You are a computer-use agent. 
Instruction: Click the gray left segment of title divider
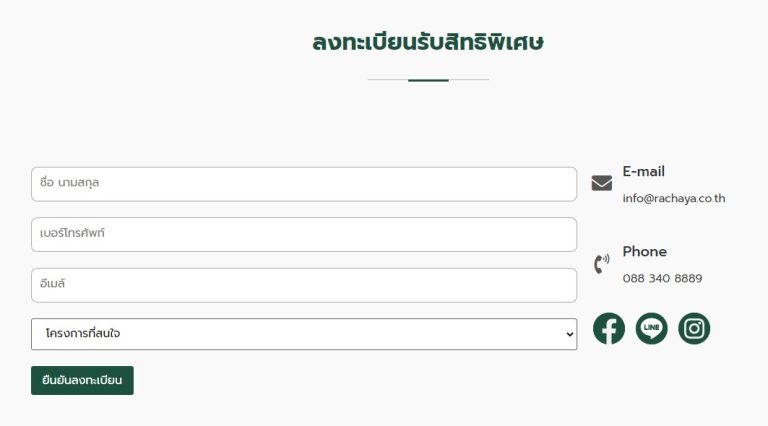(x=388, y=79)
